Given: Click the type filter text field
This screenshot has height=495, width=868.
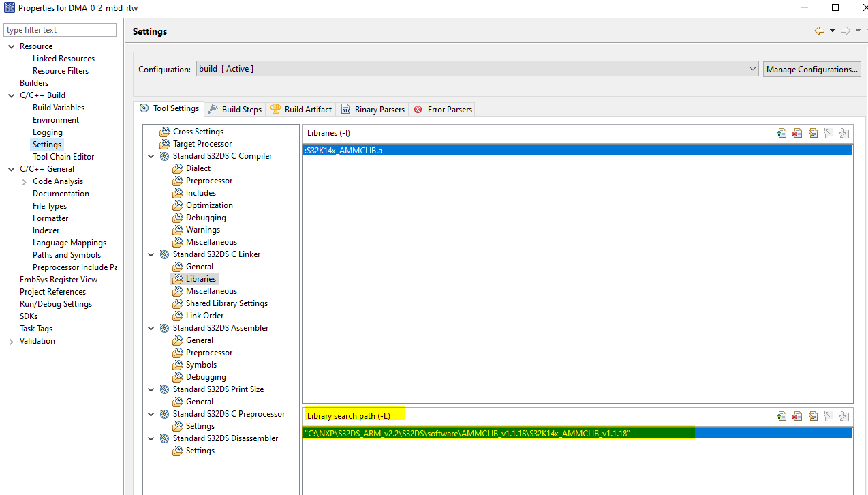Looking at the screenshot, I should [x=60, y=29].
